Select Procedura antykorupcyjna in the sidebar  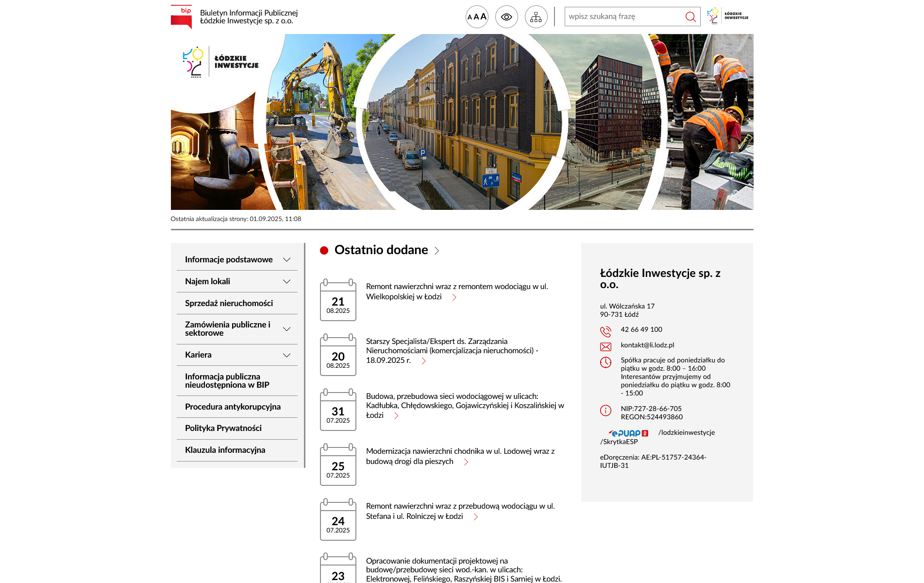(233, 407)
